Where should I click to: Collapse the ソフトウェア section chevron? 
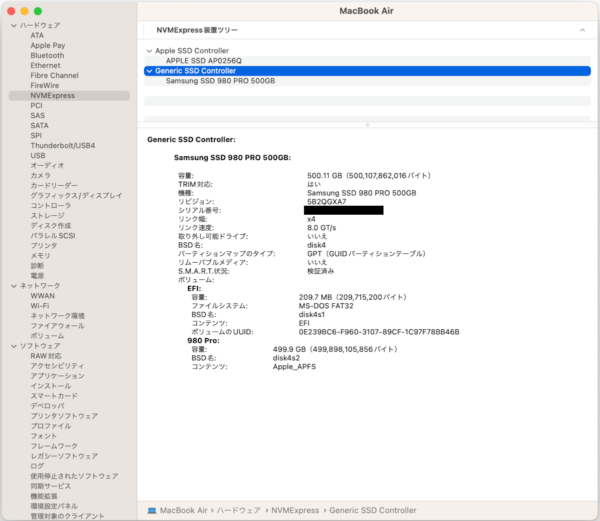coord(14,346)
